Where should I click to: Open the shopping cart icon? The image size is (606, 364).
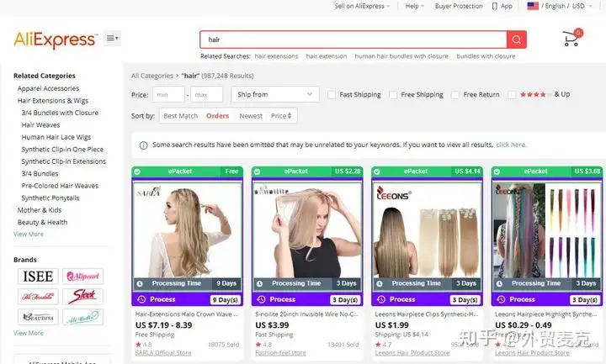(x=571, y=39)
